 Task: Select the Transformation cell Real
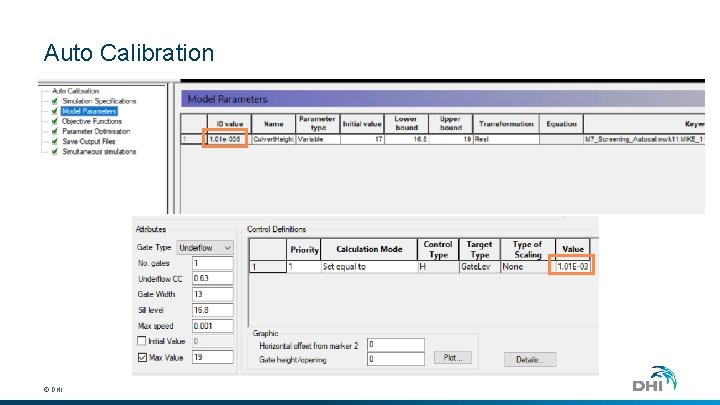click(x=506, y=139)
